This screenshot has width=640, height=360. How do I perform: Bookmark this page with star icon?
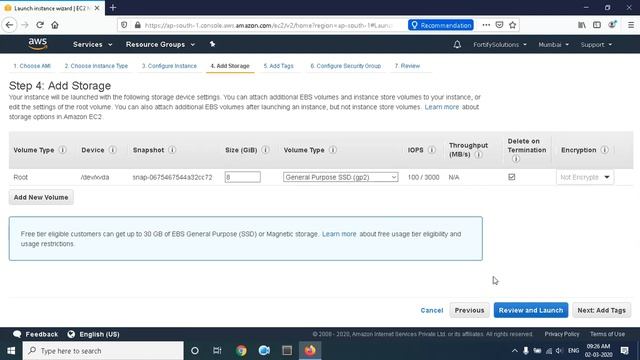pos(513,25)
